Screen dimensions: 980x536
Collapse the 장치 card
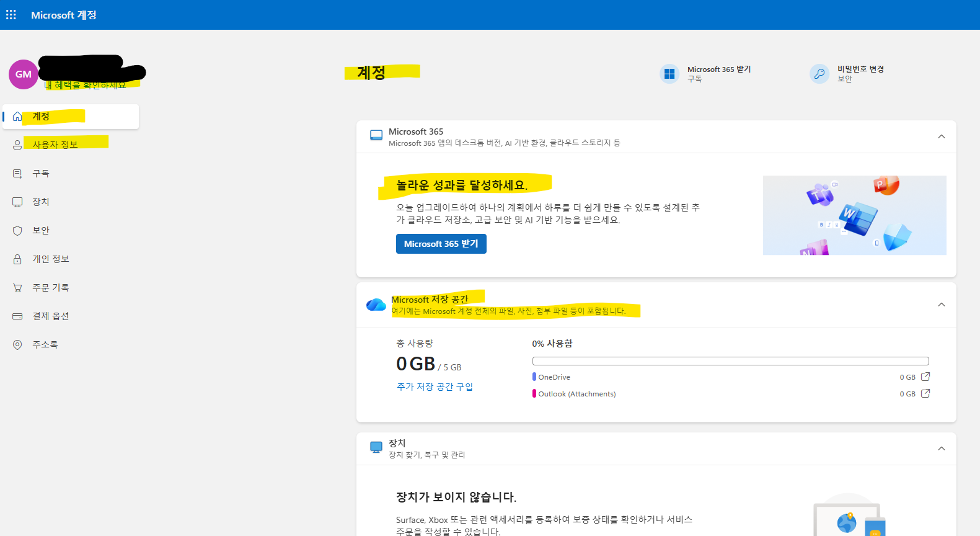click(x=942, y=449)
